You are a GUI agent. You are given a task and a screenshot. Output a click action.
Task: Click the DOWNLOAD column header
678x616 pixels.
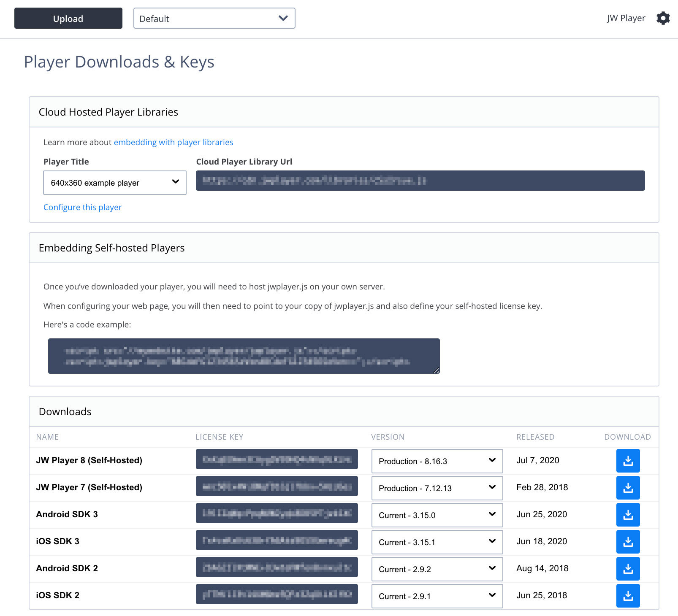coord(627,437)
